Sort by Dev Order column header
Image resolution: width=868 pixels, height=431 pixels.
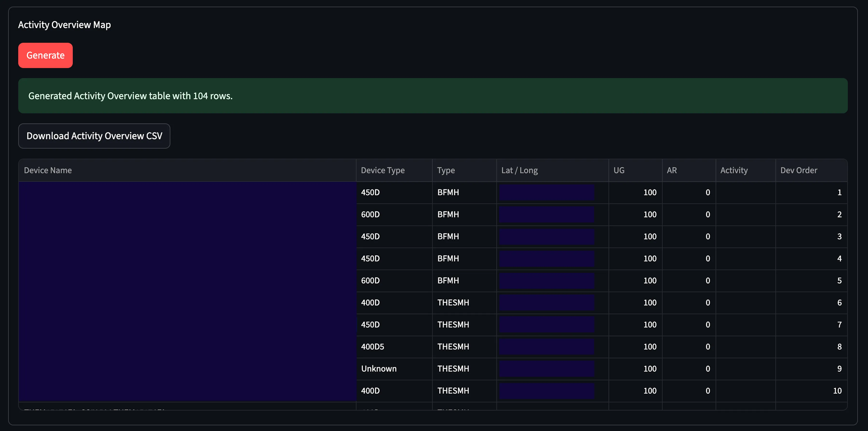point(799,170)
